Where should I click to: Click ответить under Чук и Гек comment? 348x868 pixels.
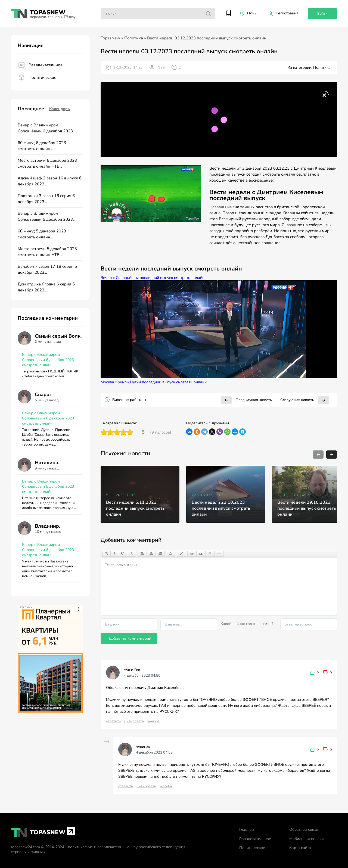(x=113, y=721)
